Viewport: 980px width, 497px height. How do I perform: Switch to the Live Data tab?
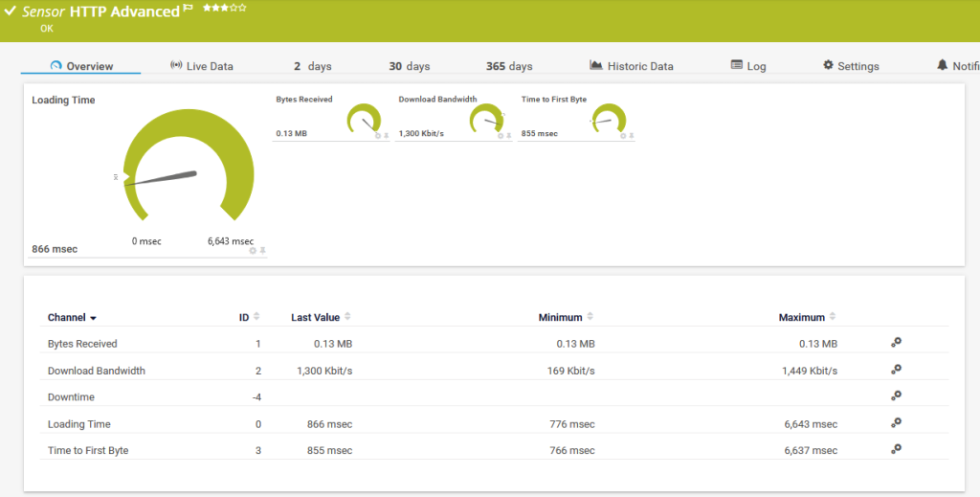click(202, 66)
